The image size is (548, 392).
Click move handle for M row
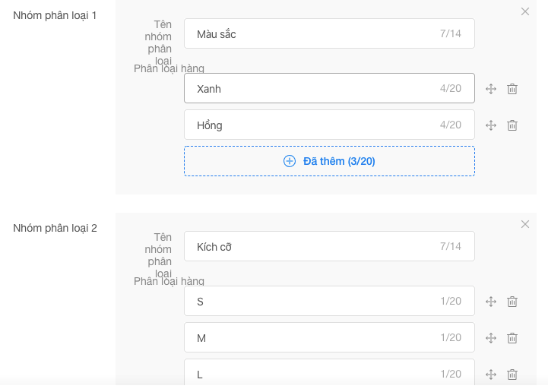coord(491,338)
